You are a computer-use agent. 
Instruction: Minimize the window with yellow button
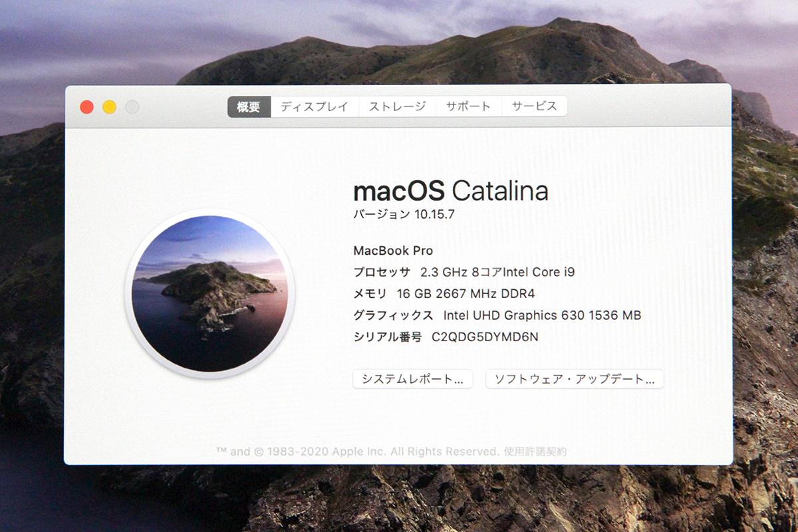click(109, 107)
